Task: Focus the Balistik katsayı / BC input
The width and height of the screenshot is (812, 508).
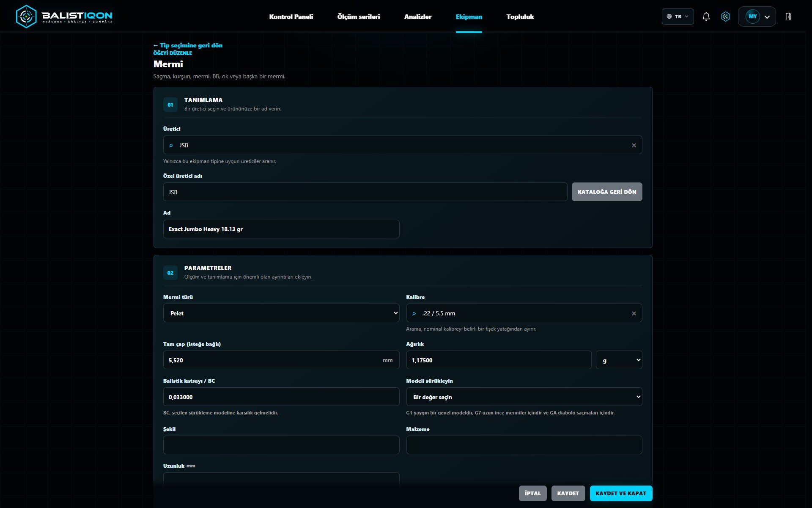Action: [x=281, y=397]
